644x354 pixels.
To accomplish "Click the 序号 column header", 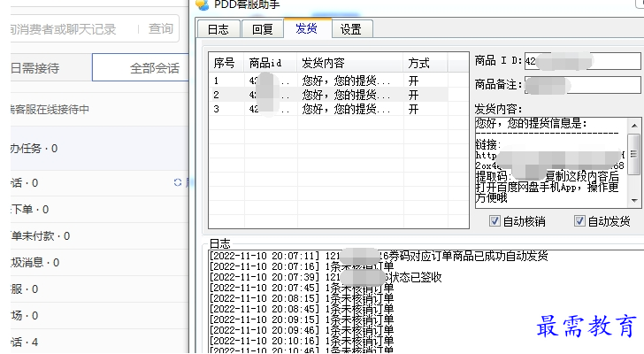I will pos(226,63).
